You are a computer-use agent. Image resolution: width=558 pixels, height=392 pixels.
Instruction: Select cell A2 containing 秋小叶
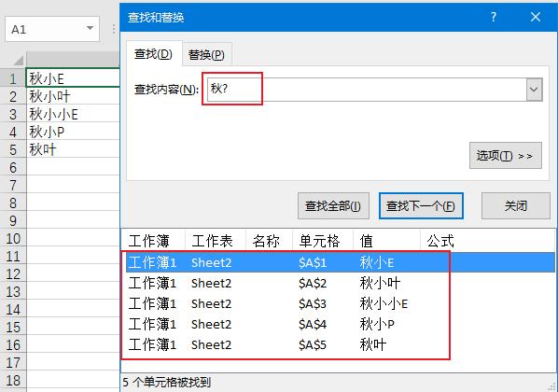coord(73,96)
